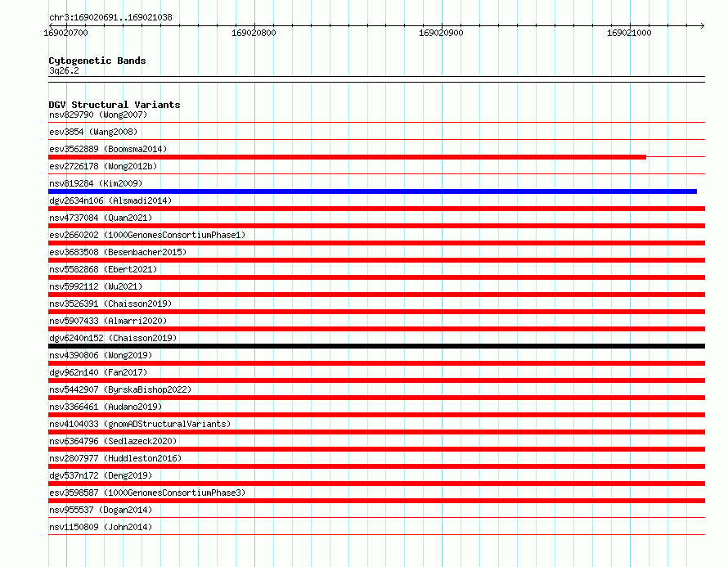Screen dimensions: 728x567
Task: Click ruler coordinate 169021000
Action: click(x=629, y=33)
